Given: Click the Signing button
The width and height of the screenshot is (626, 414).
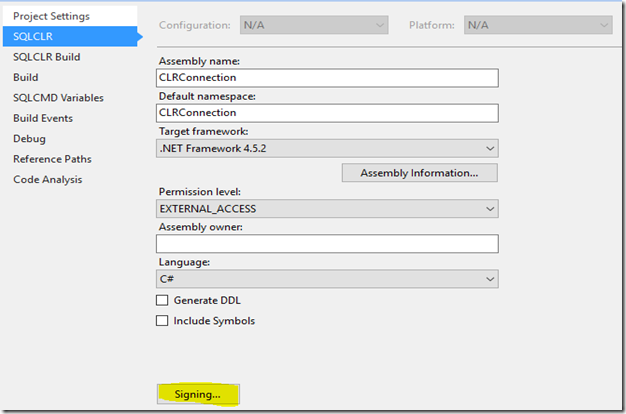Looking at the screenshot, I should pyautogui.click(x=197, y=394).
